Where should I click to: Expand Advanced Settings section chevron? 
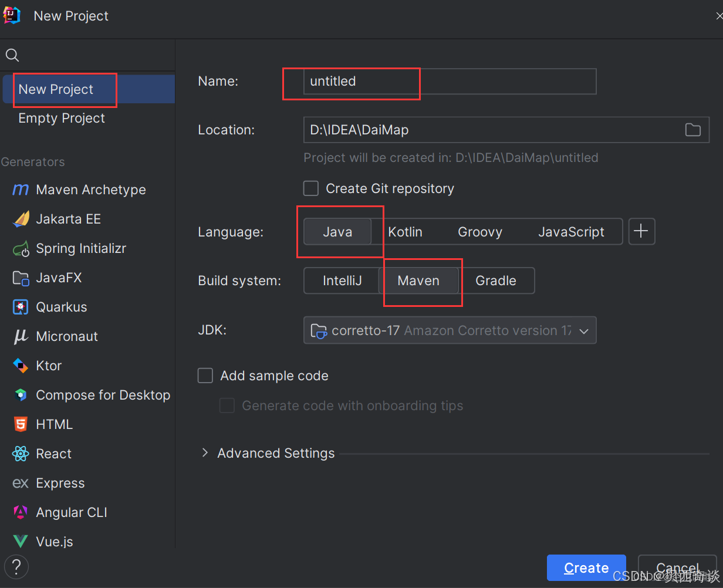click(x=205, y=452)
